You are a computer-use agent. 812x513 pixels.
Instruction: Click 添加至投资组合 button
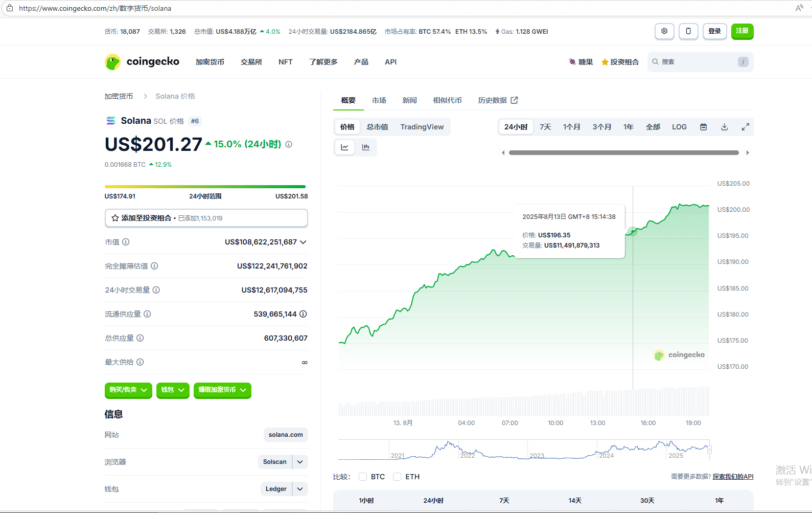tap(206, 218)
